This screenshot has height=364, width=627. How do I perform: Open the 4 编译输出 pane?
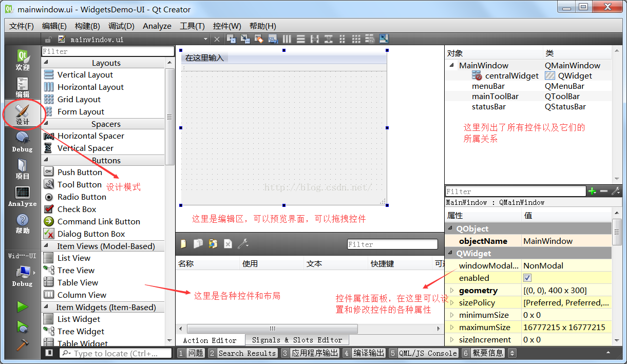click(364, 353)
